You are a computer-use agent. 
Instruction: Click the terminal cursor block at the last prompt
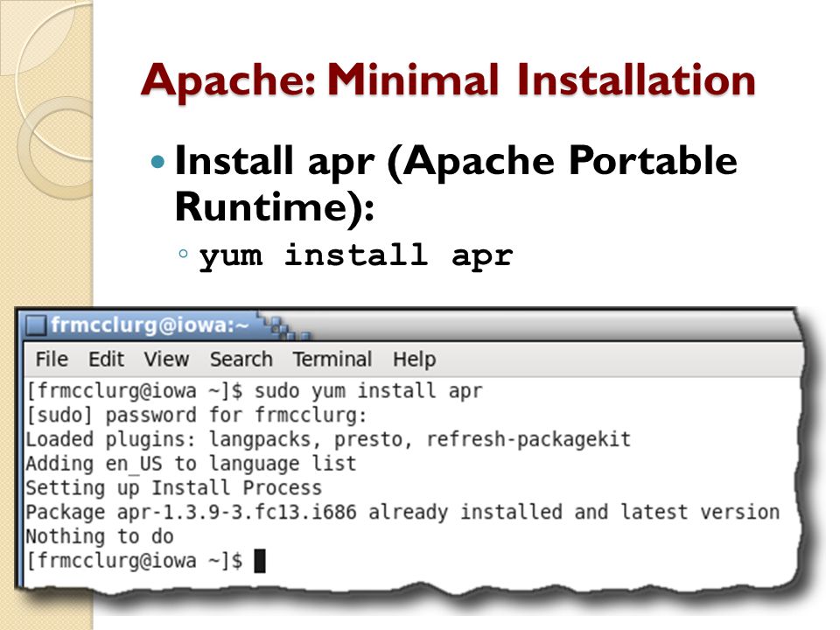tap(259, 561)
